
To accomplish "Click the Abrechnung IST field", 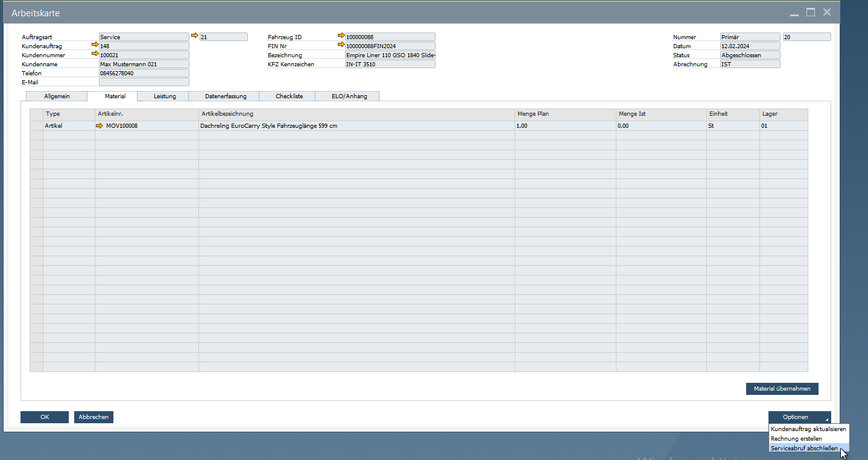I will (x=750, y=64).
